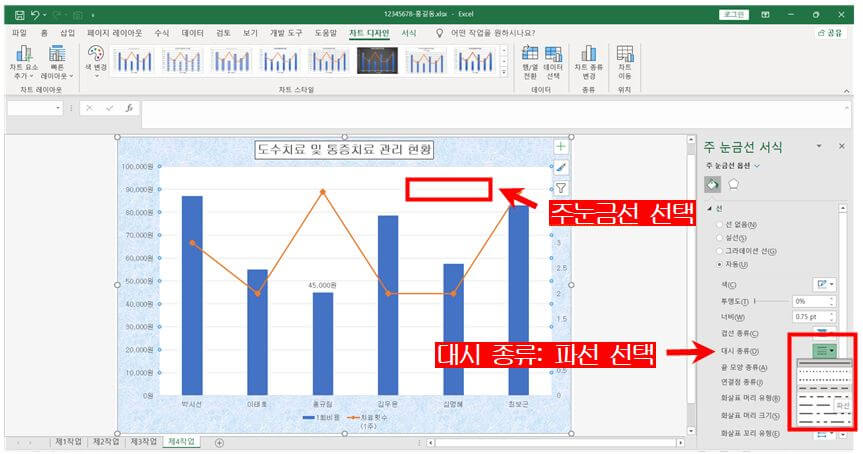This screenshot has height=454, width=863.
Task: Select Effects pentagon icon in pane
Action: 733,184
